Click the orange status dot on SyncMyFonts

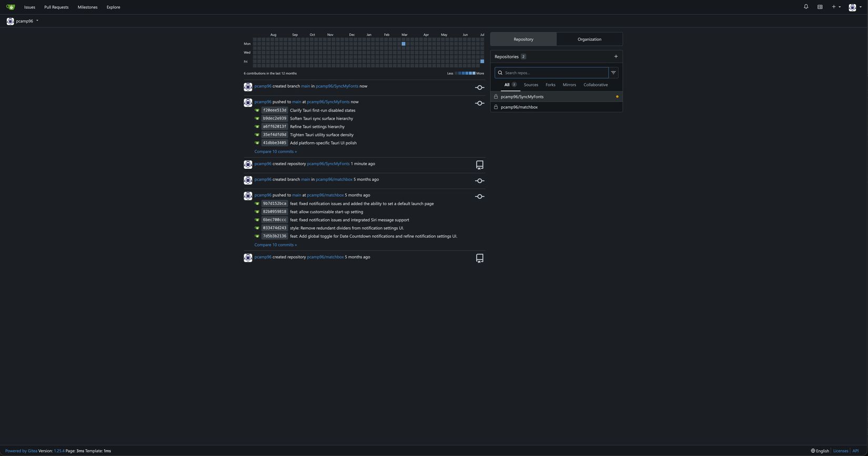point(617,97)
